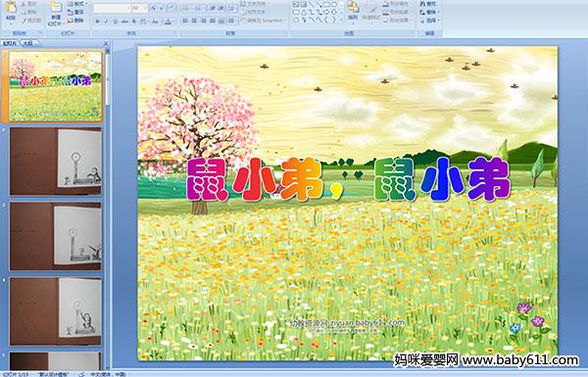Select the rectangle shape in shapes gallery
The width and height of the screenshot is (588, 377).
point(326,5)
